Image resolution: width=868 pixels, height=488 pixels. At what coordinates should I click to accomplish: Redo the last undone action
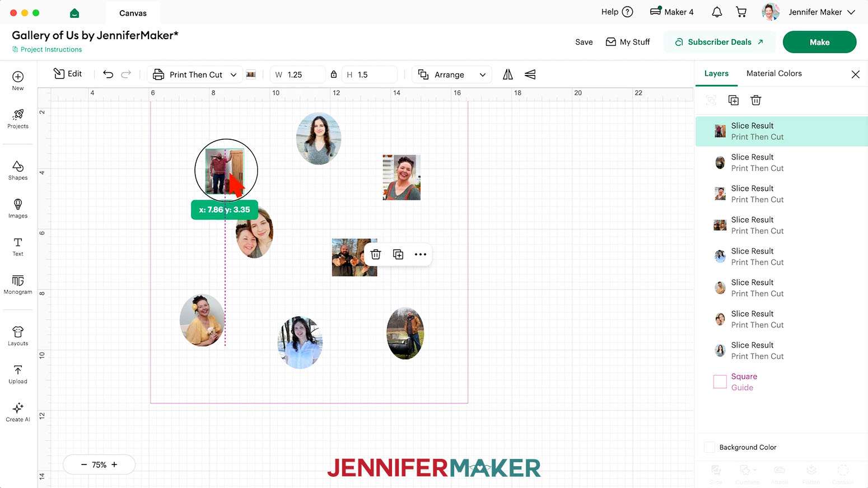click(x=126, y=74)
